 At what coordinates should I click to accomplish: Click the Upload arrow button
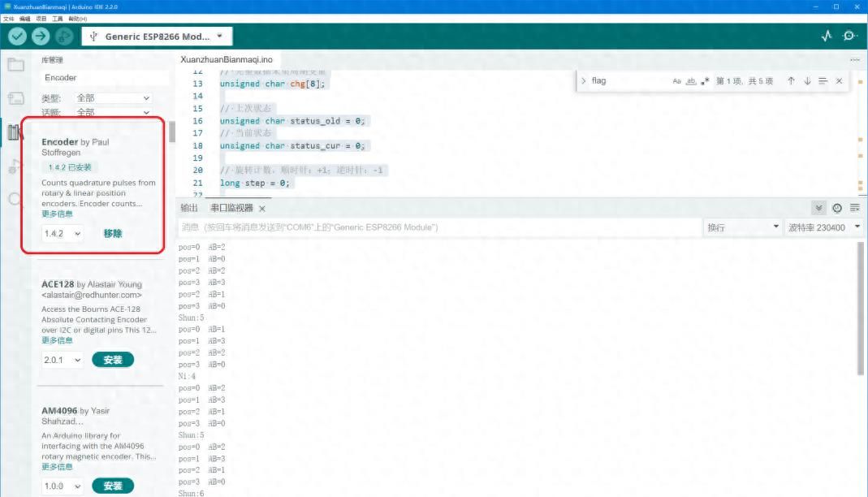tap(41, 36)
